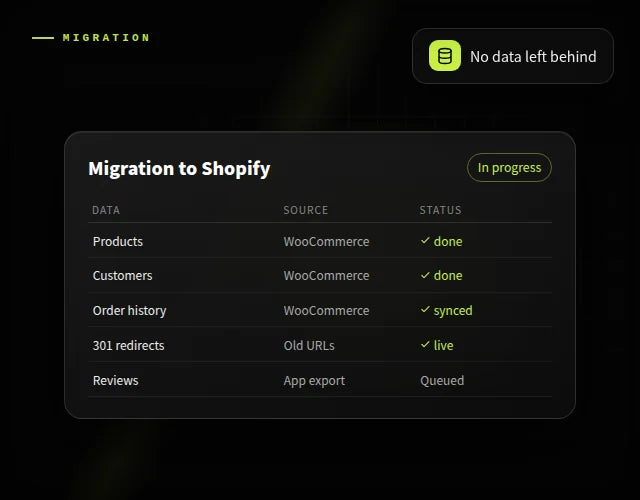
Task: Click the In progress status badge
Action: (x=509, y=168)
